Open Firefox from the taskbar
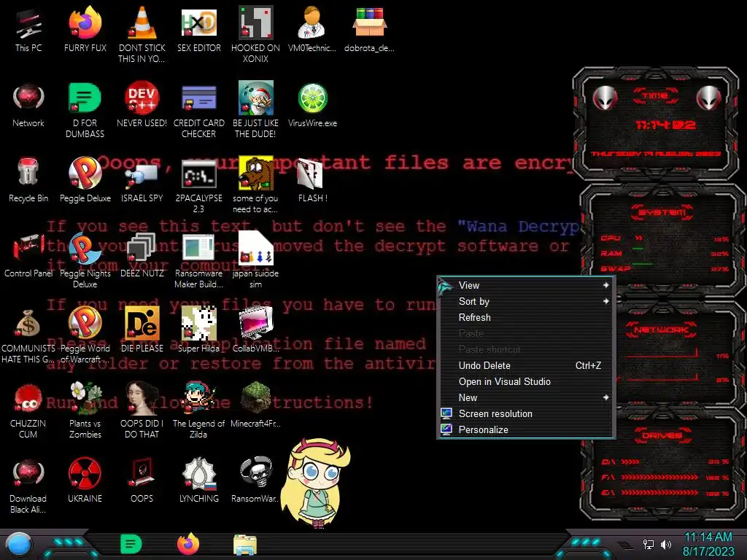The width and height of the screenshot is (747, 560). point(188,544)
